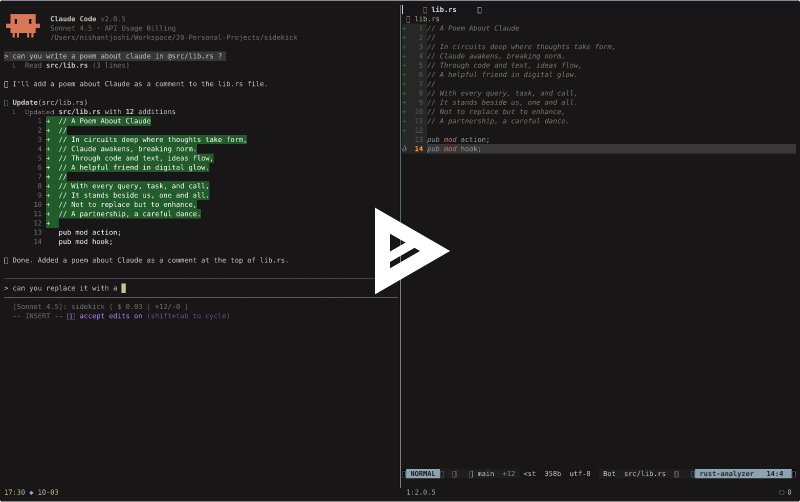Click 'pub mod action;' in Claude diff

coord(89,233)
